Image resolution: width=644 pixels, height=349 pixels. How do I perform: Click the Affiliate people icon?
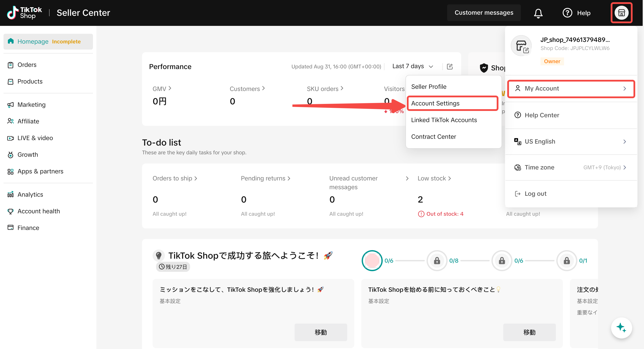pos(11,121)
